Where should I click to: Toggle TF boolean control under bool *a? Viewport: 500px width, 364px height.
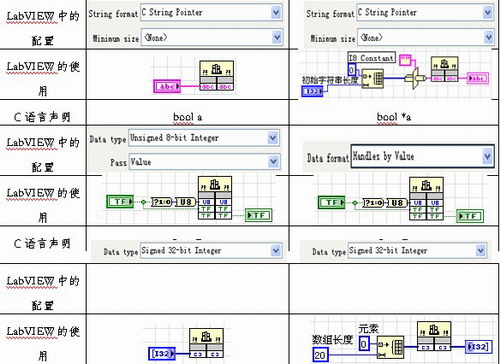pos(331,202)
